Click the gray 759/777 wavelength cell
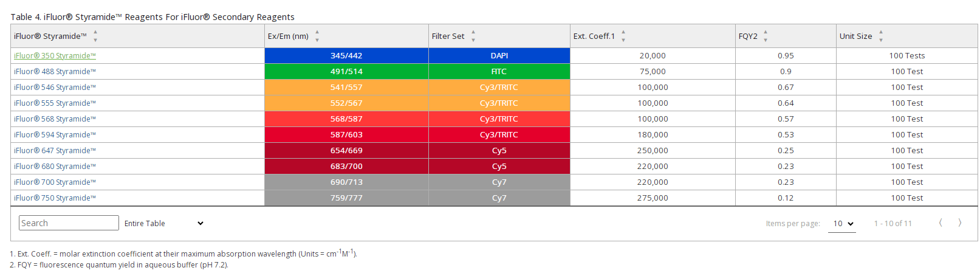This screenshot has height=276, width=980. pos(346,198)
